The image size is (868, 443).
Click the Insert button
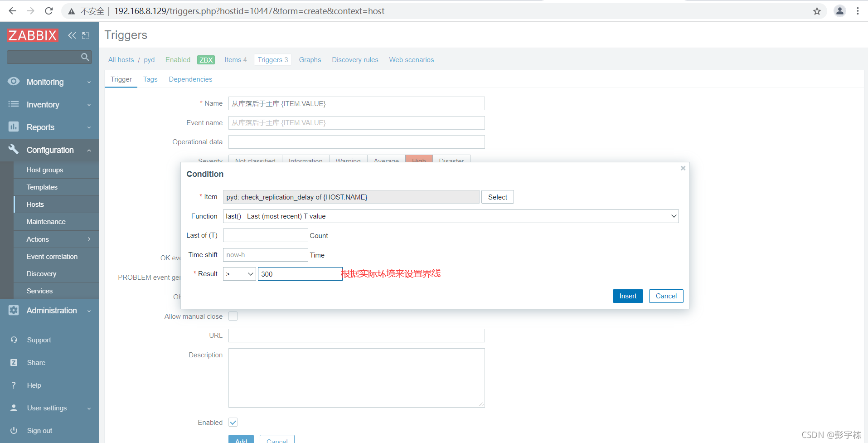[628, 296]
